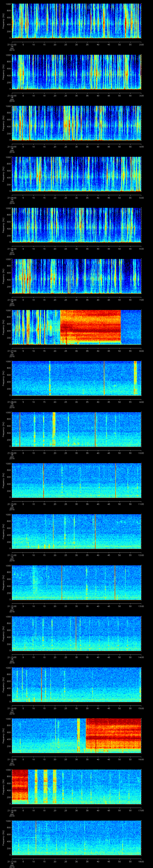Click the 10:00 end-of-axis label
The image size is (153, 868).
tap(141, 453)
